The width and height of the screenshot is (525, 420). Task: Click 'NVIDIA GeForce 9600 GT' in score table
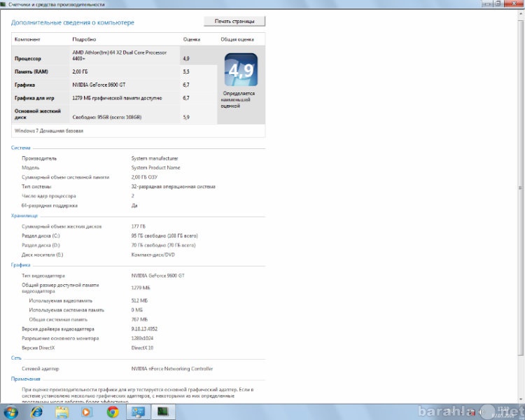[x=99, y=85]
